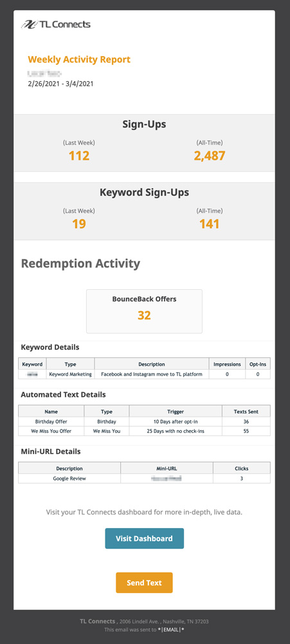
Task: Click the Keyword Marketing type cell
Action: pos(71,374)
